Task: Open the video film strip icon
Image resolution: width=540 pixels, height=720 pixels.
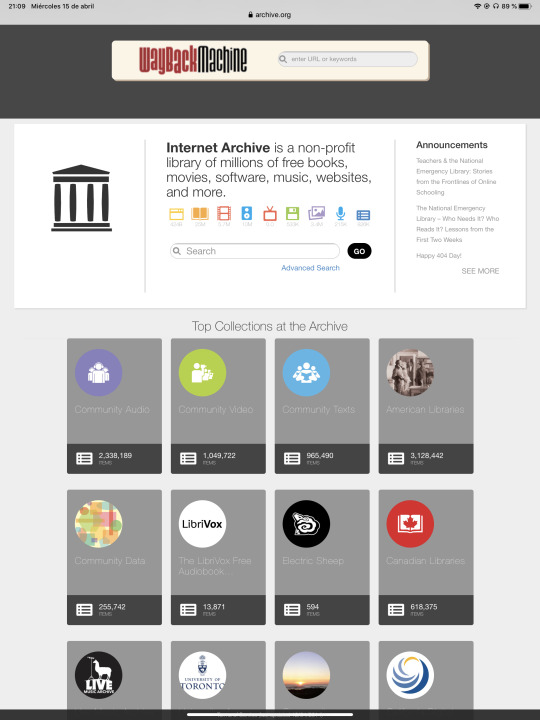Action: 224,214
